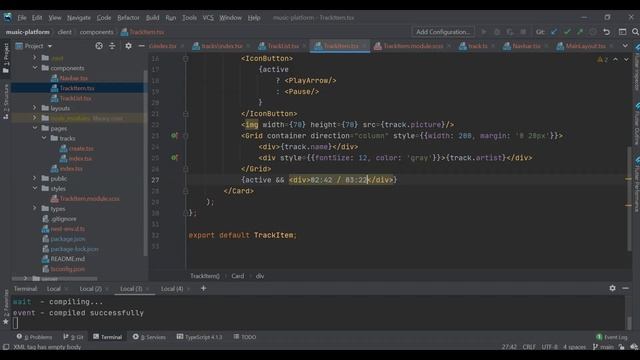The width and height of the screenshot is (640, 360).
Task: Click the Git Commit checkmark icon
Action: pos(567,32)
